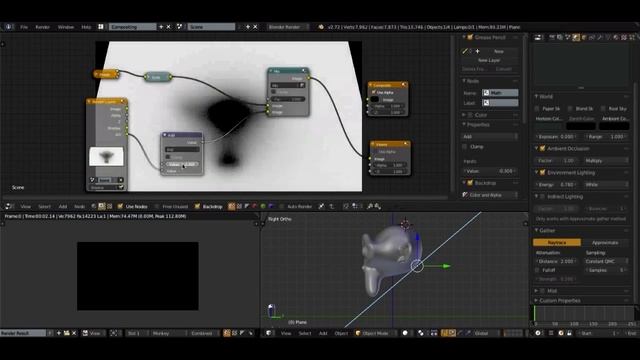Screen dimensions: 640x360
Task: Open the File menu
Action: [24, 27]
